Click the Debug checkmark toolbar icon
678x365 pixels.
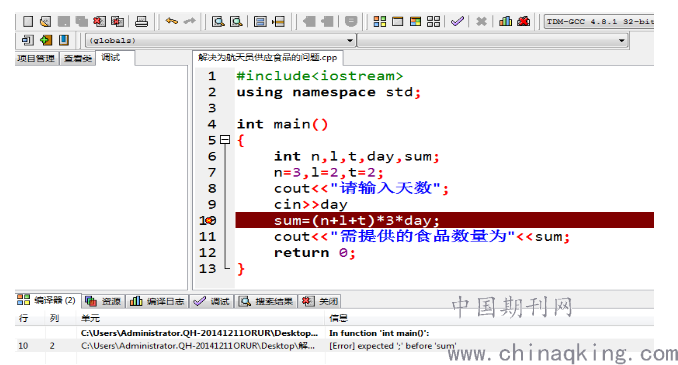tap(457, 21)
